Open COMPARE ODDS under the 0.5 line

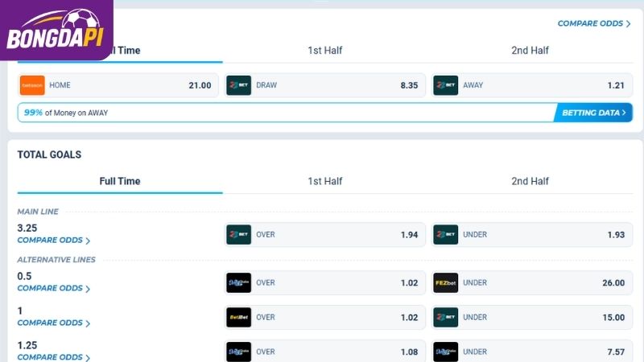point(53,289)
